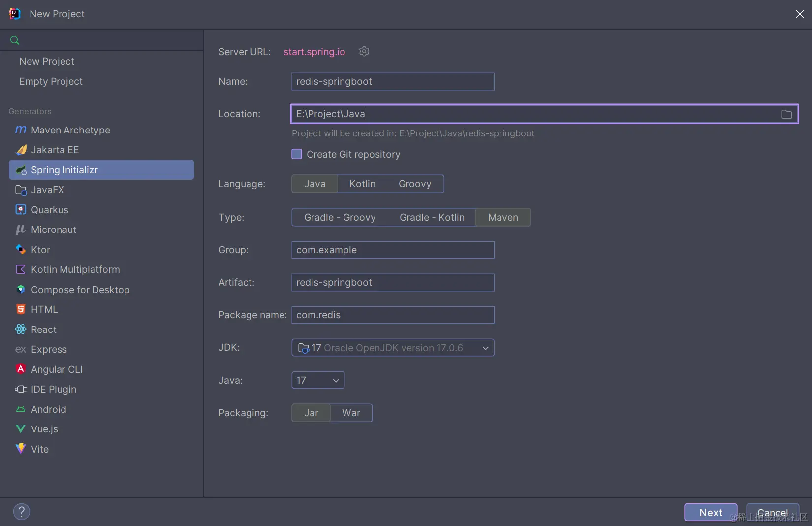This screenshot has height=526, width=812.
Task: Click the Express ex icon
Action: [21, 349]
